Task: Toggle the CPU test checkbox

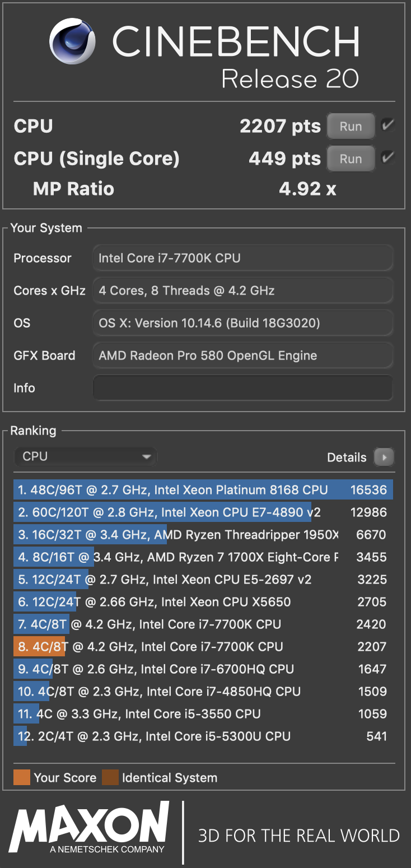Action: tap(387, 125)
